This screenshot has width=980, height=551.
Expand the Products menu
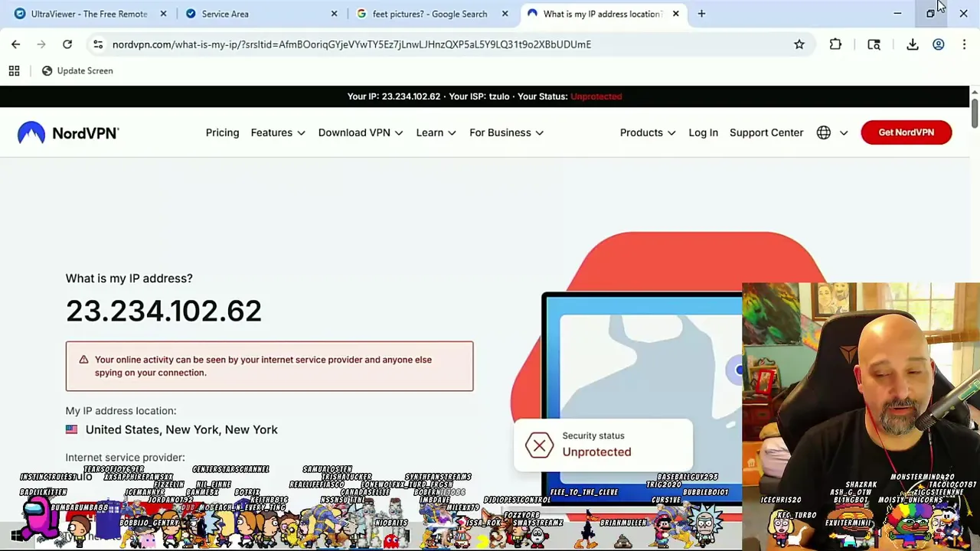pyautogui.click(x=648, y=132)
